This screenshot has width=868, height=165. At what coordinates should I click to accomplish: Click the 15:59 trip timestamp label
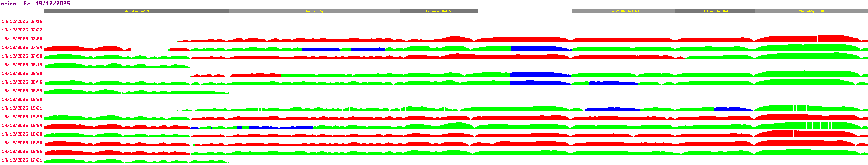22,125
